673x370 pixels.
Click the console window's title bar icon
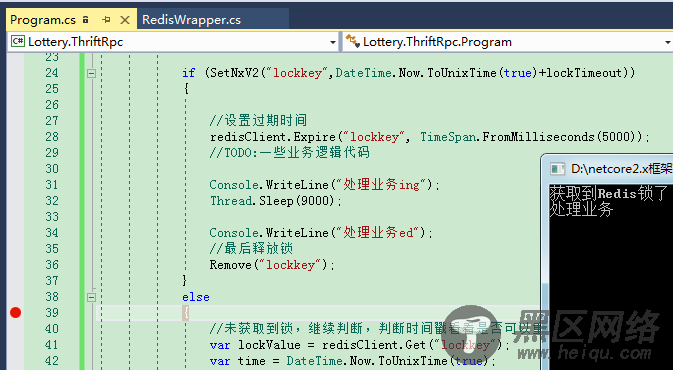[557, 169]
